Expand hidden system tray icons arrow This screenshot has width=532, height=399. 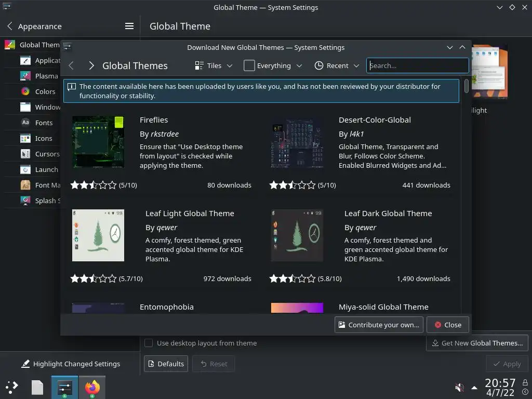474,388
